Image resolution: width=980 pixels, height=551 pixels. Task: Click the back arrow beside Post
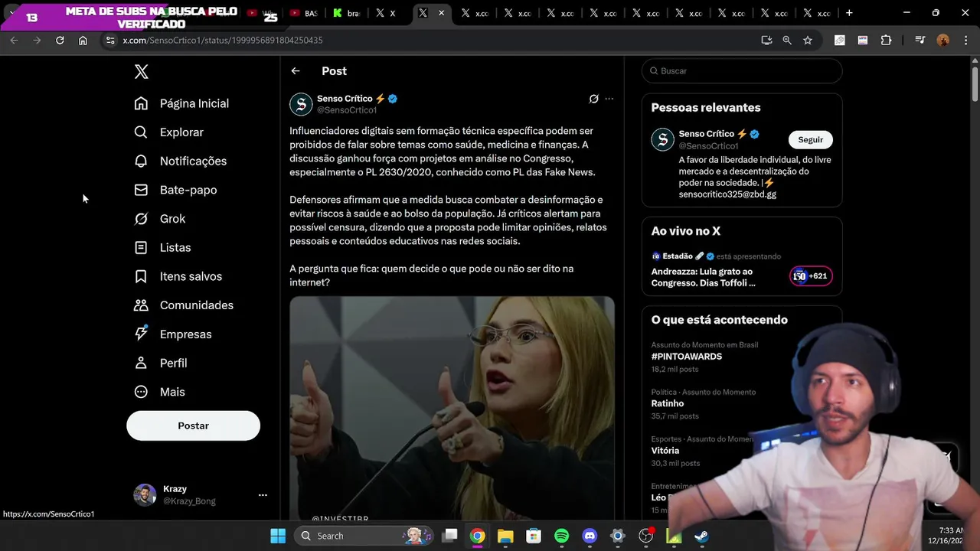[x=296, y=71]
